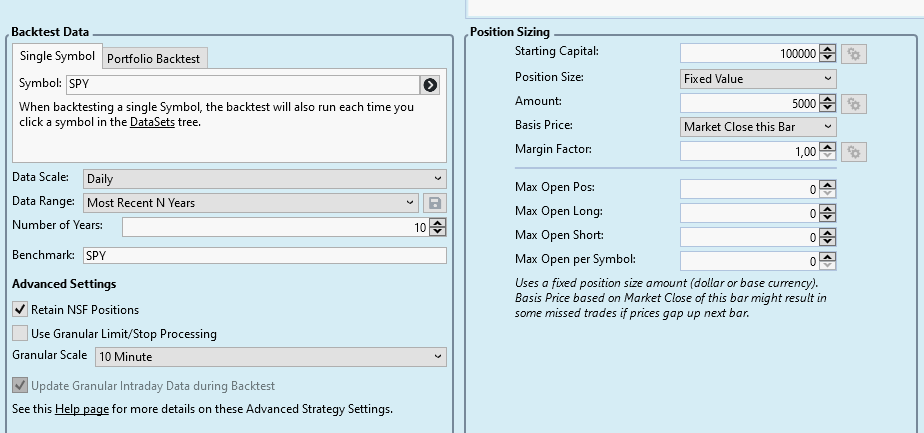Viewport: 924px width, 433px height.
Task: Toggle Update Granular Intraday Data checkbox
Action: pyautogui.click(x=20, y=385)
